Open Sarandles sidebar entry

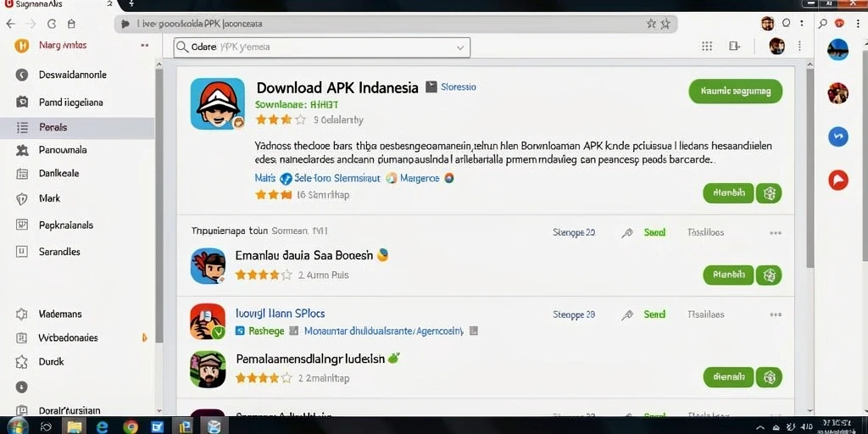point(59,252)
